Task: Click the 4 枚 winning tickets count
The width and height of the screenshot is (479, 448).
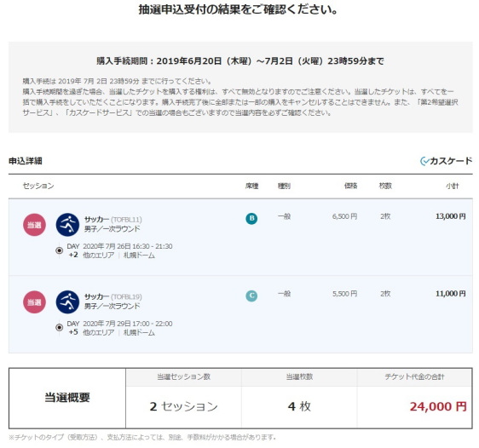Action: pos(299,406)
